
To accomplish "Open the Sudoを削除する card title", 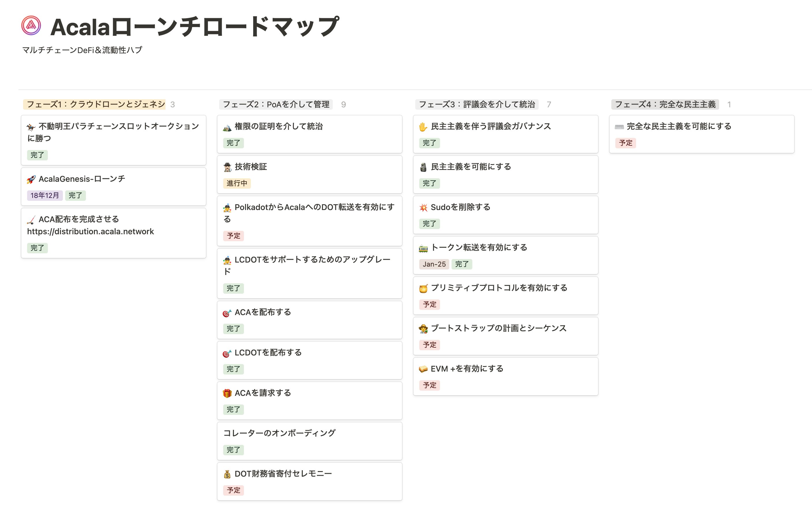I will [x=460, y=207].
